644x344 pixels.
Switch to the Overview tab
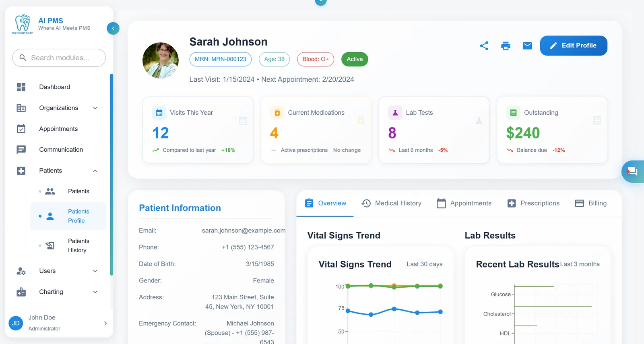[325, 204]
